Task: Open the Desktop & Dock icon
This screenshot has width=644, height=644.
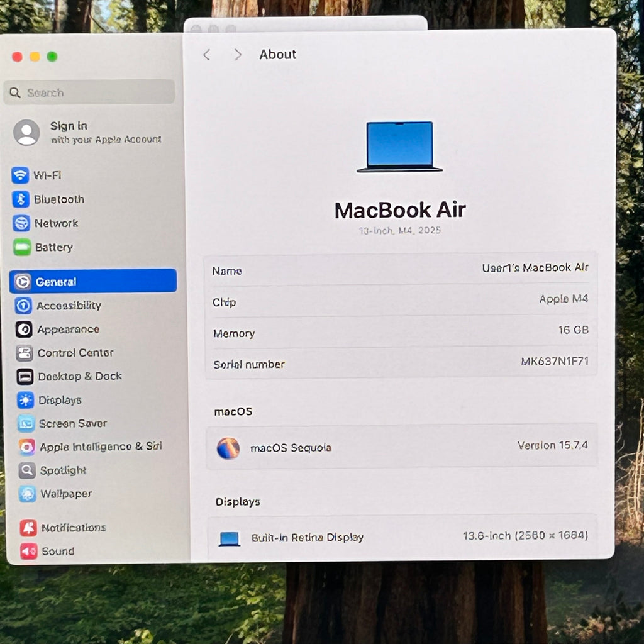Action: point(25,376)
